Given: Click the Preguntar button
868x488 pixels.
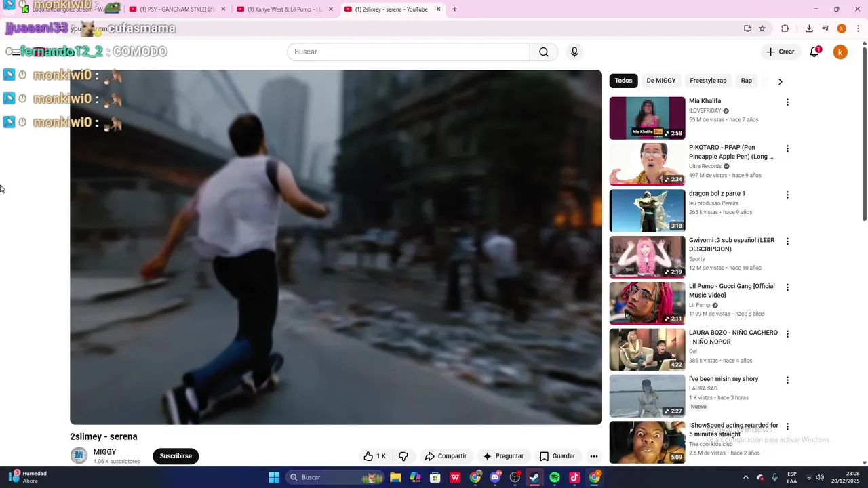Looking at the screenshot, I should click(503, 456).
